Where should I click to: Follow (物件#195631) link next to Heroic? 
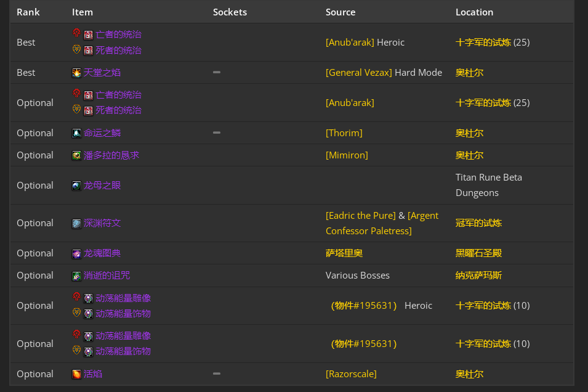click(364, 306)
